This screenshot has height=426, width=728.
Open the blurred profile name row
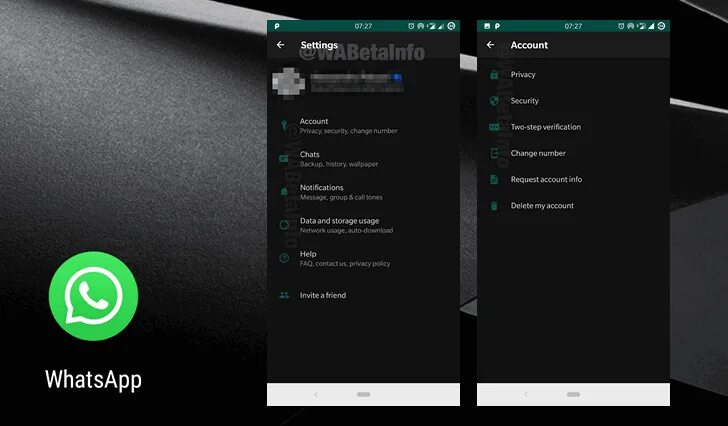tap(357, 83)
